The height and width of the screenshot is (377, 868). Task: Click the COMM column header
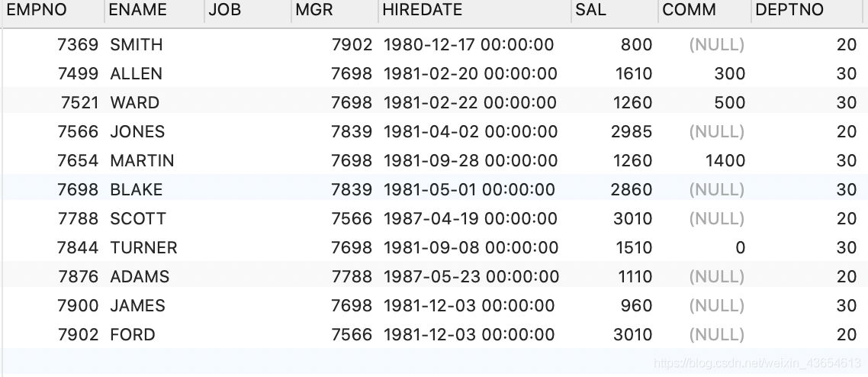[x=704, y=10]
